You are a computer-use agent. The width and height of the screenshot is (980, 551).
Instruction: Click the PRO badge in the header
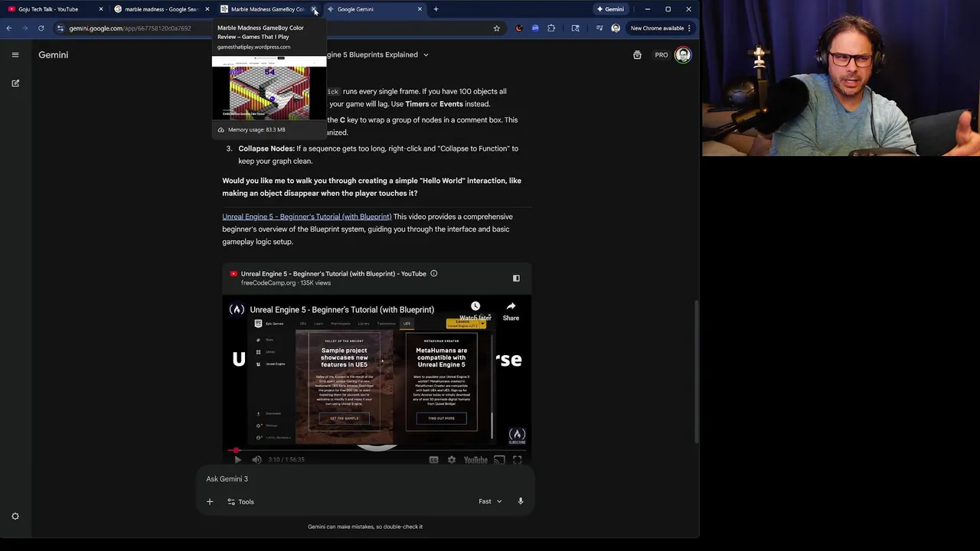pyautogui.click(x=661, y=55)
